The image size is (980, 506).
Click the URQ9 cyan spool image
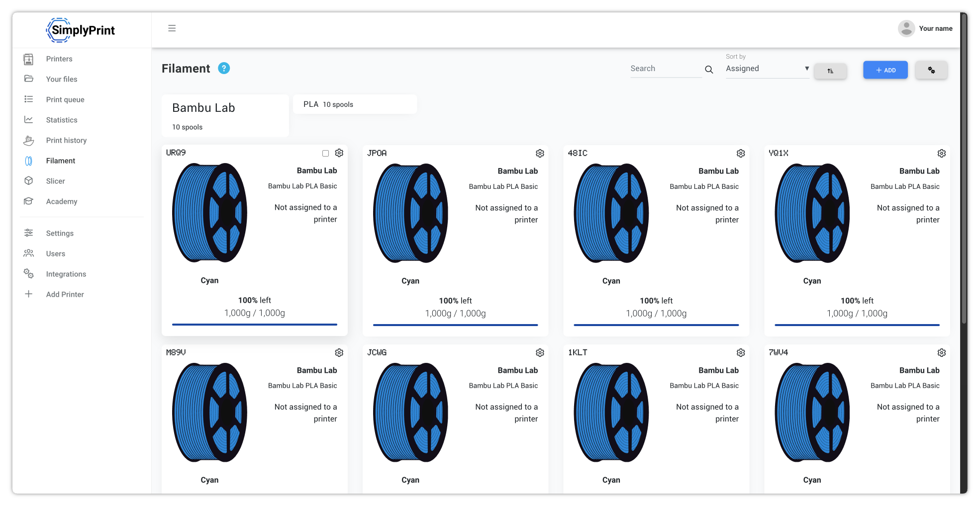tap(210, 213)
